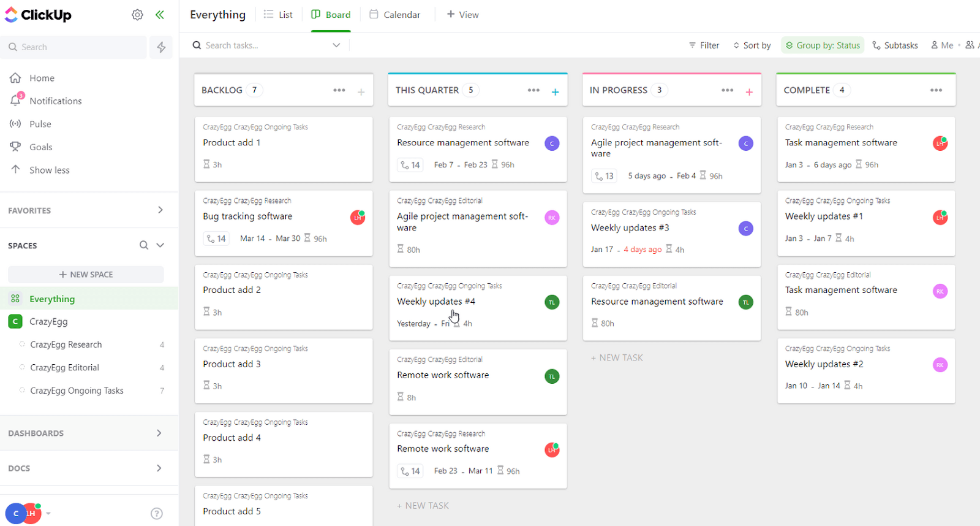Viewport: 980px width, 526px height.
Task: Click subtask count 13 on Agile project card
Action: (605, 176)
